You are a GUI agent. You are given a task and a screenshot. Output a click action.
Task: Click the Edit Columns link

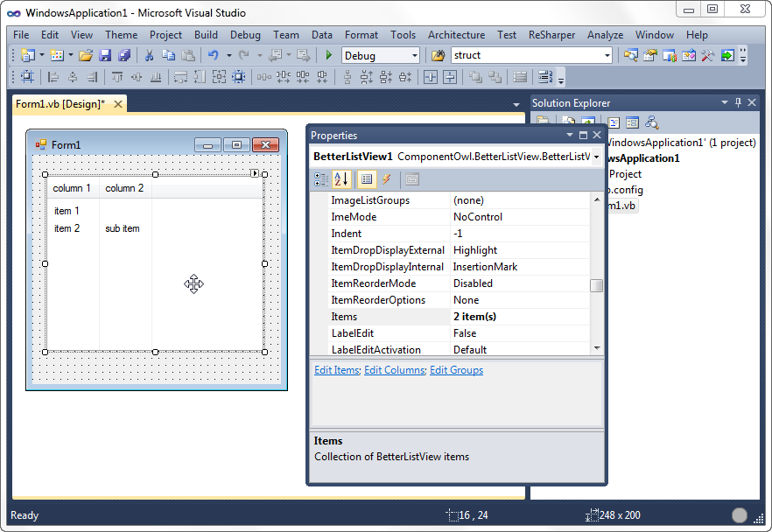[x=394, y=370]
